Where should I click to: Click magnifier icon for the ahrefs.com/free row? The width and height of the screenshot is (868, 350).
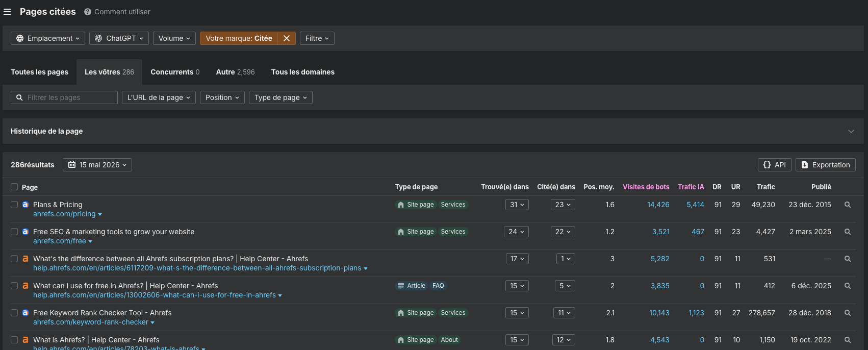[848, 232]
